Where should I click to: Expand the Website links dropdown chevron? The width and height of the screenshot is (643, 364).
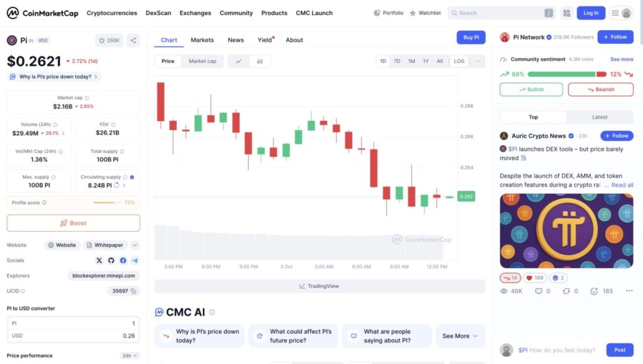point(135,245)
